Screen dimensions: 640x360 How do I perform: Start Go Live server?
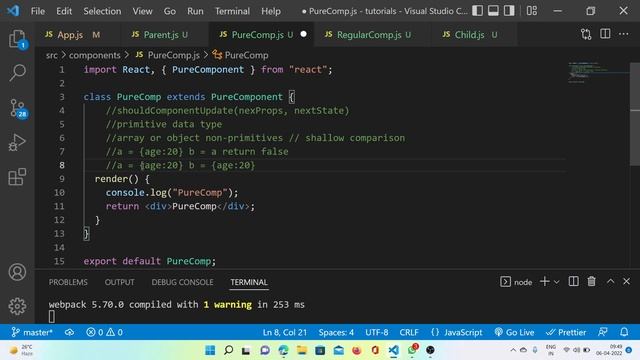pos(514,332)
